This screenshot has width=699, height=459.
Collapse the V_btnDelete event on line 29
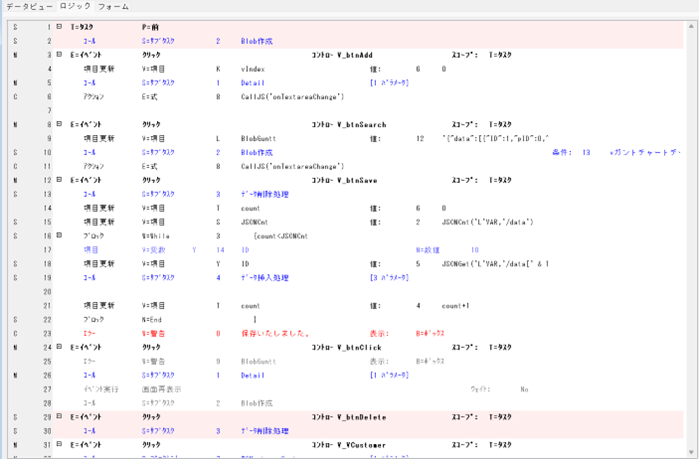[x=59, y=415]
